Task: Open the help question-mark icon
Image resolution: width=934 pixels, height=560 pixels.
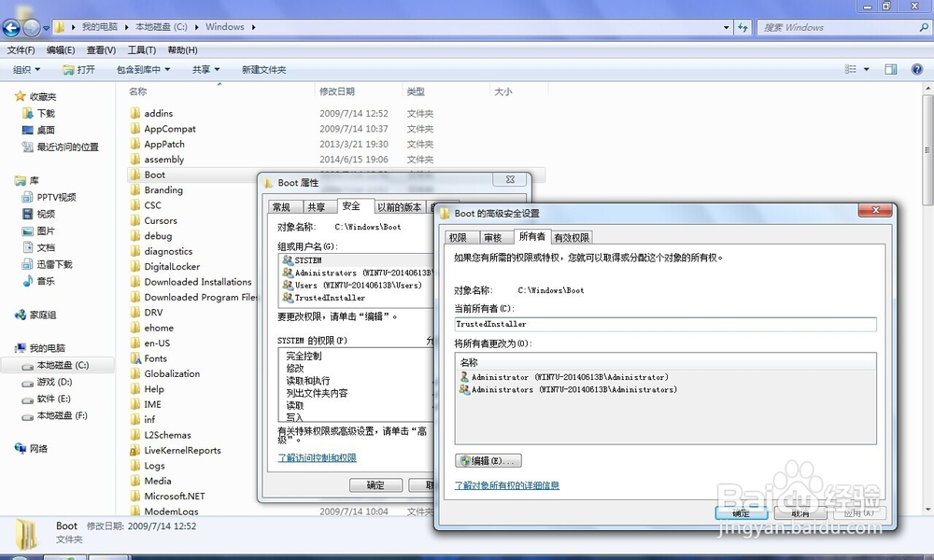Action: [917, 70]
